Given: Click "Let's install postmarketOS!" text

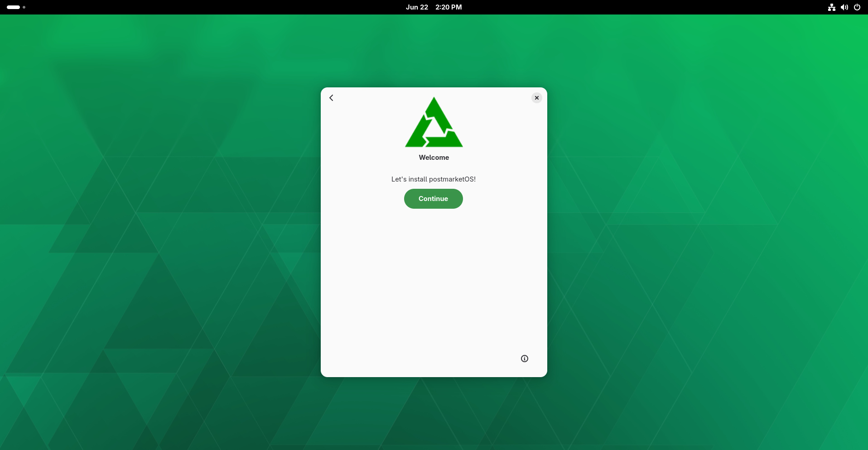Looking at the screenshot, I should pos(434,179).
